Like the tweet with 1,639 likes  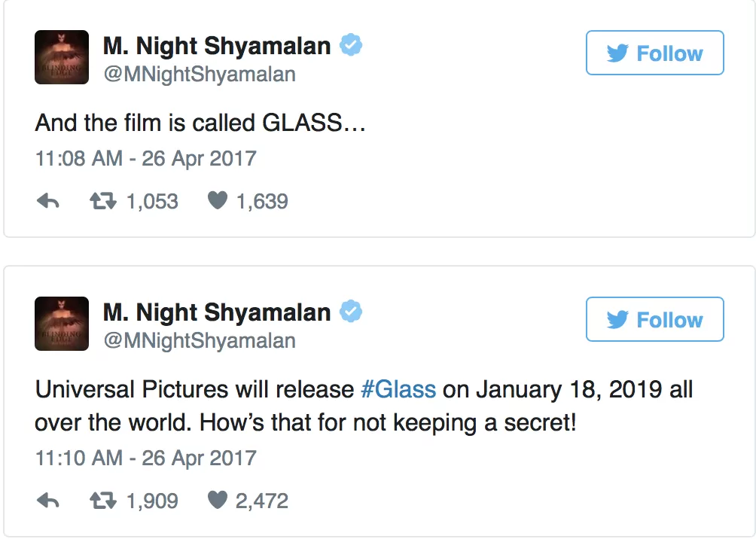click(x=218, y=202)
